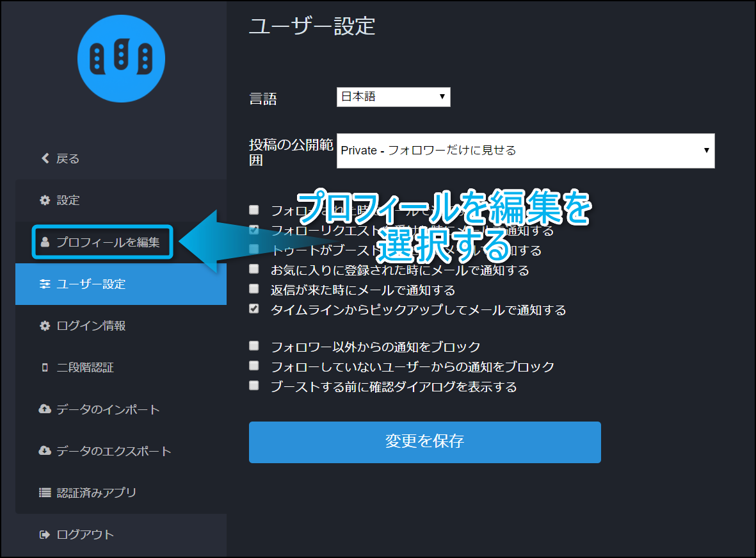Enable ブーストする前に確認ダイアログを表示する checkbox
The width and height of the screenshot is (756, 558).
point(254,386)
